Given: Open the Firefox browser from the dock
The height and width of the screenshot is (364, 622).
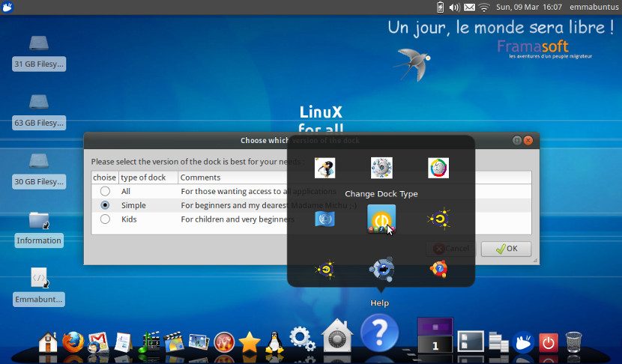Looking at the screenshot, I should 73,342.
